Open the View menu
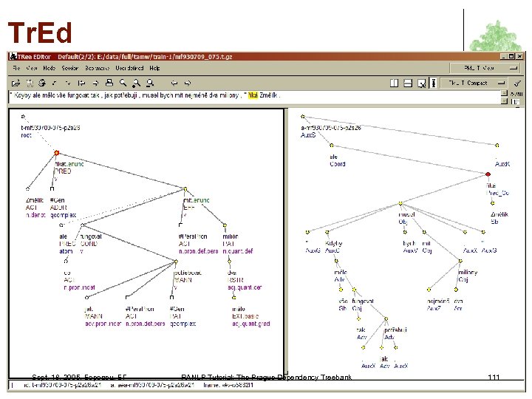 31,68
